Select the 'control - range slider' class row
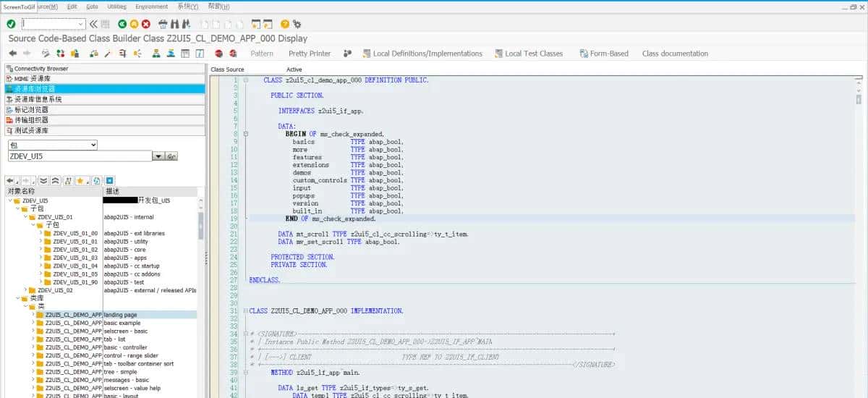 [100, 355]
